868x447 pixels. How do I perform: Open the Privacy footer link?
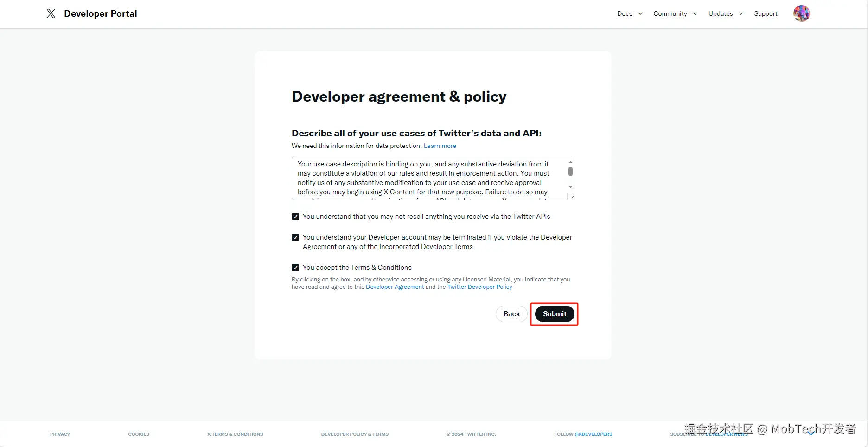60,434
